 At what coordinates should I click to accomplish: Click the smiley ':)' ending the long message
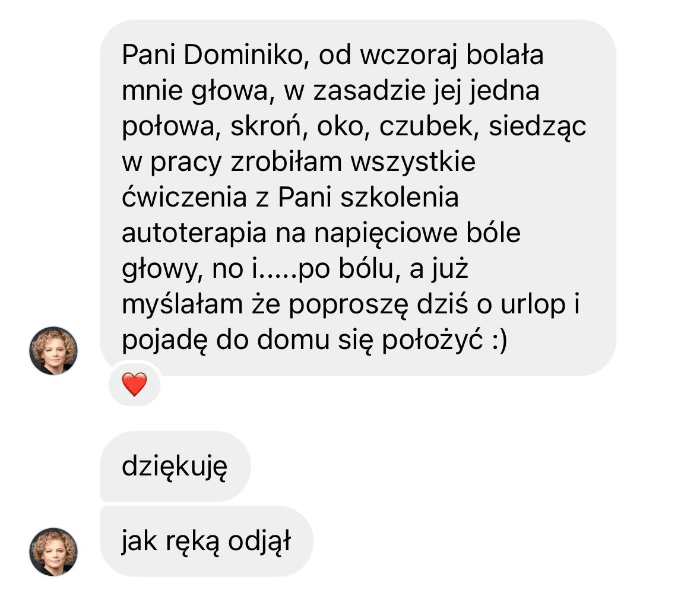(499, 340)
